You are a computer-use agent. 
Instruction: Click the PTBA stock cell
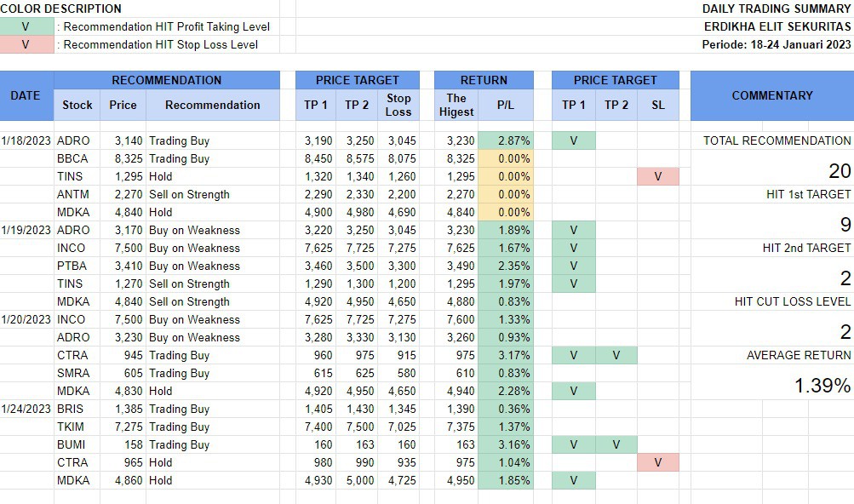click(72, 266)
